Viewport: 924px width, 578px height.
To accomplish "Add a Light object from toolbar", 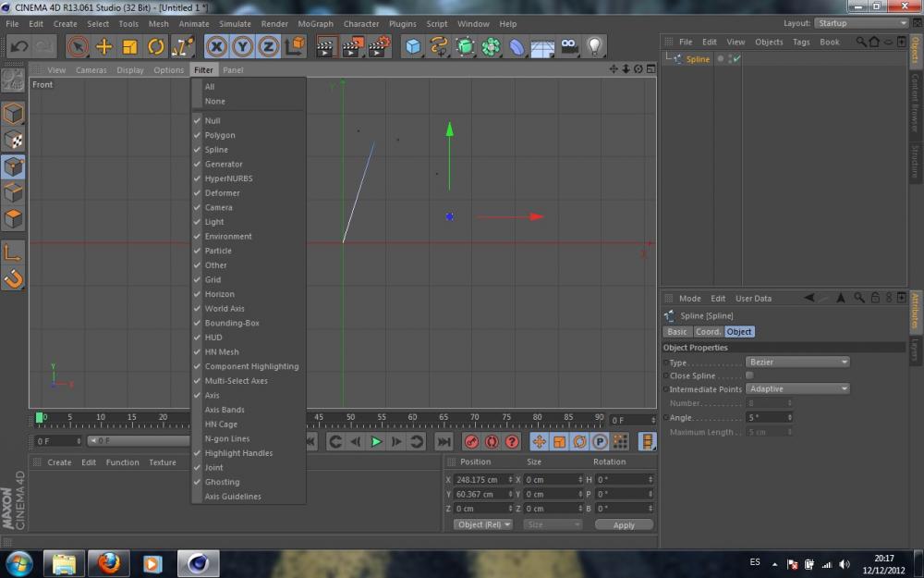I will pos(594,46).
